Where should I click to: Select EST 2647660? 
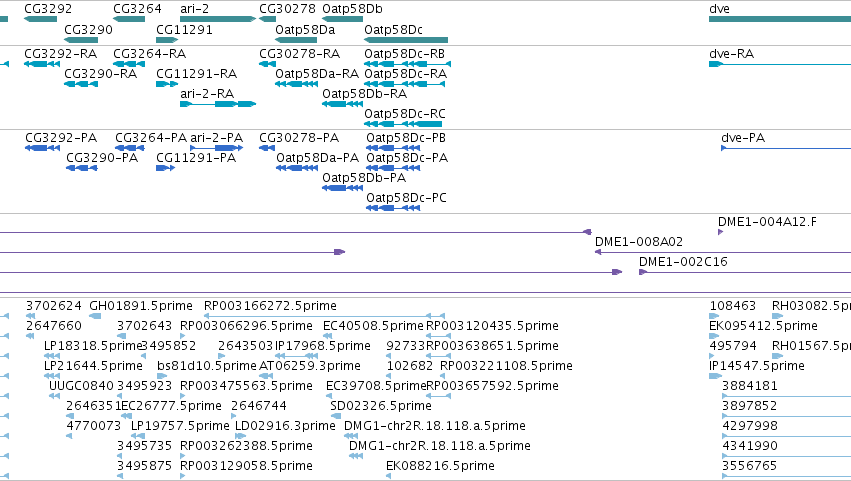(54, 326)
